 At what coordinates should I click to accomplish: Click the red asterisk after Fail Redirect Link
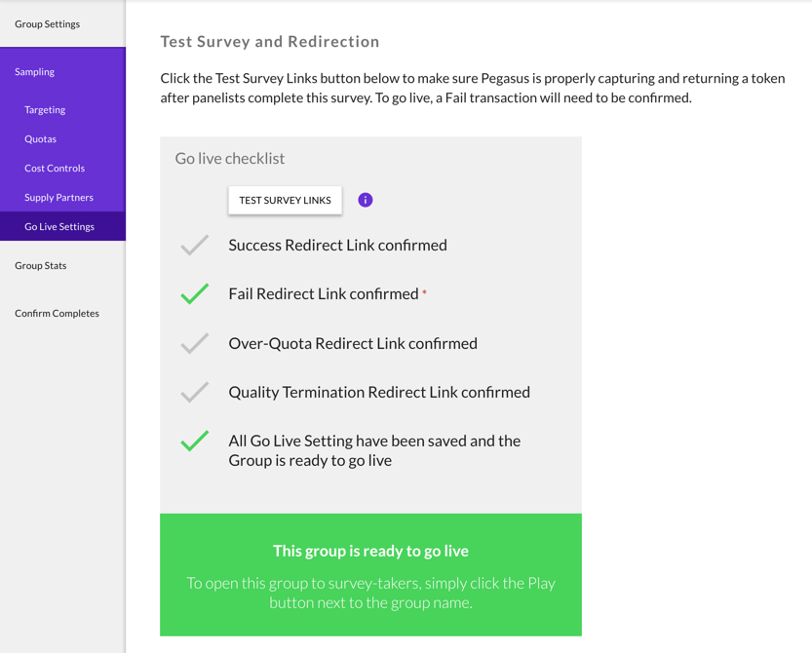(x=425, y=293)
